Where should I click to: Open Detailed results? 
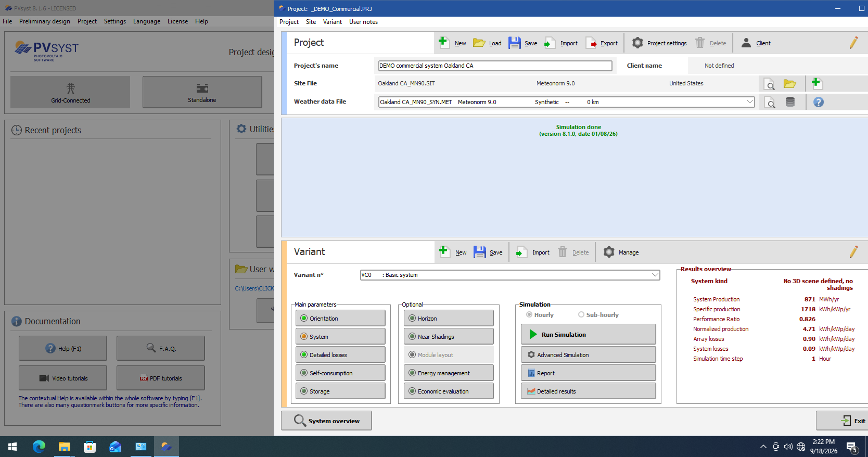(x=588, y=391)
